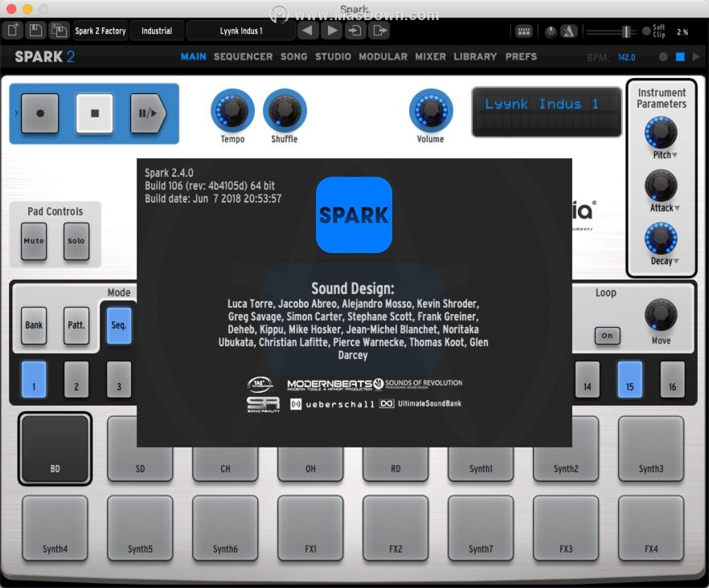
Task: Click the Shuffle knob
Action: 285,110
